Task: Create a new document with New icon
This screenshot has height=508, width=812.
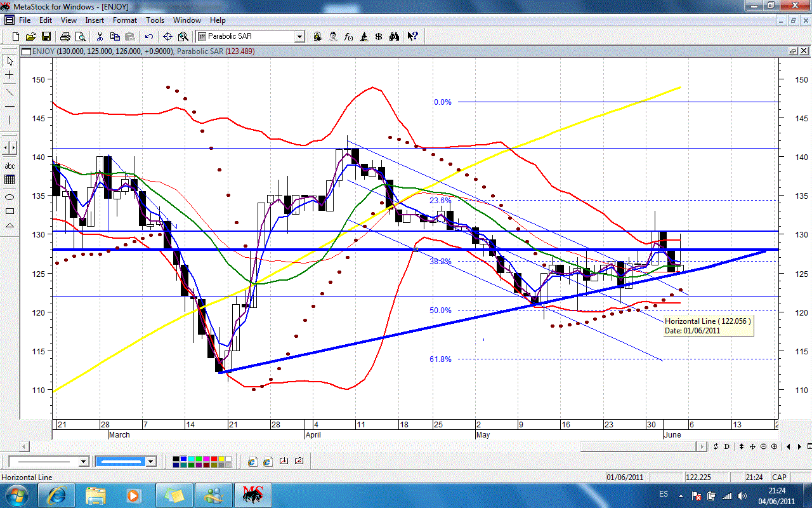Action: click(x=15, y=37)
